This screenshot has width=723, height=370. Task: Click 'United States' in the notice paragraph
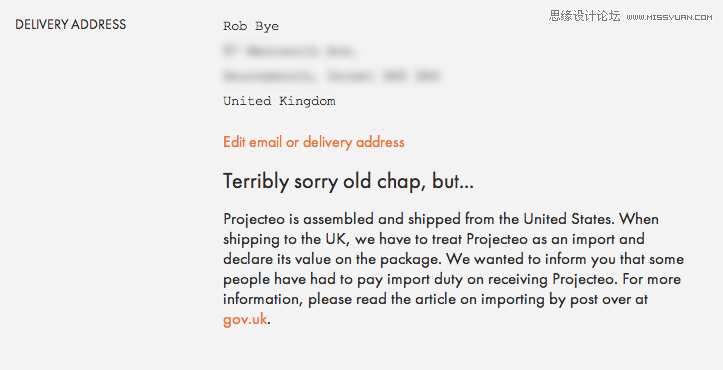(569, 219)
